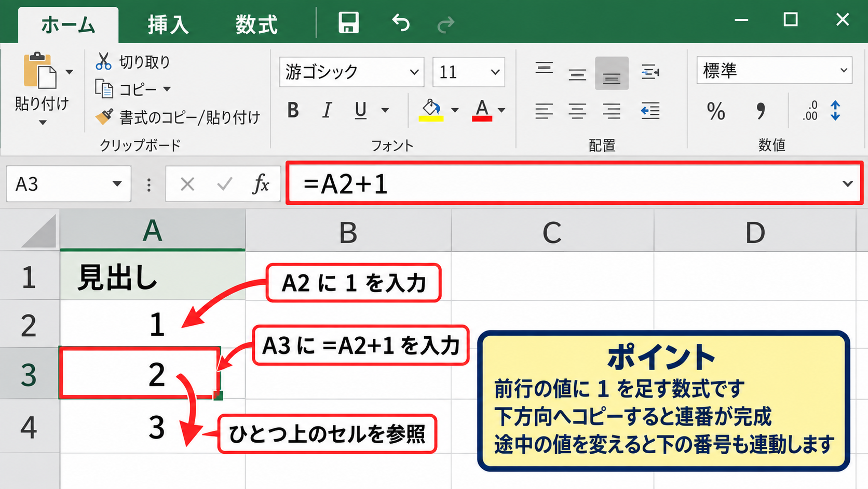Open the font size 11 dropdown

tap(495, 72)
